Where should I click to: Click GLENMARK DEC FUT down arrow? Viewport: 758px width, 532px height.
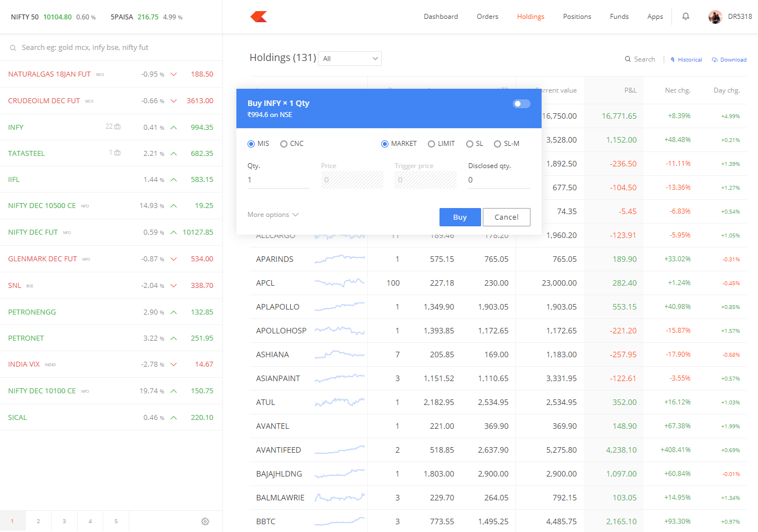tap(174, 259)
